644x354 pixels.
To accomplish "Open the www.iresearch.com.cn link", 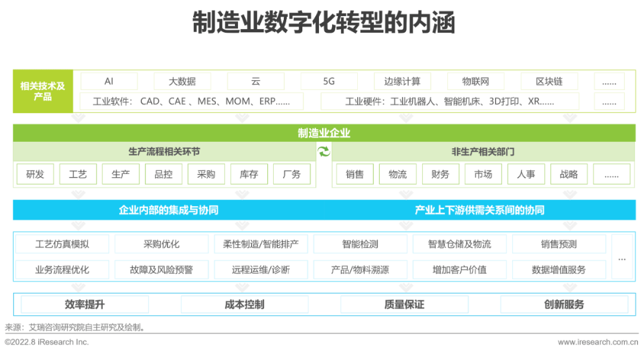I will pyautogui.click(x=597, y=342).
